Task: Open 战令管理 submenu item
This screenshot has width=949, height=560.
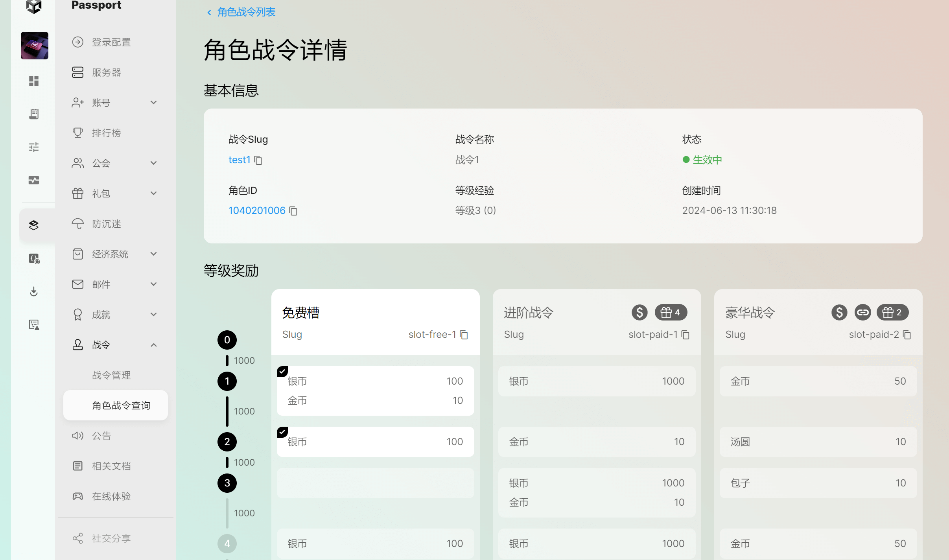Action: pyautogui.click(x=111, y=375)
